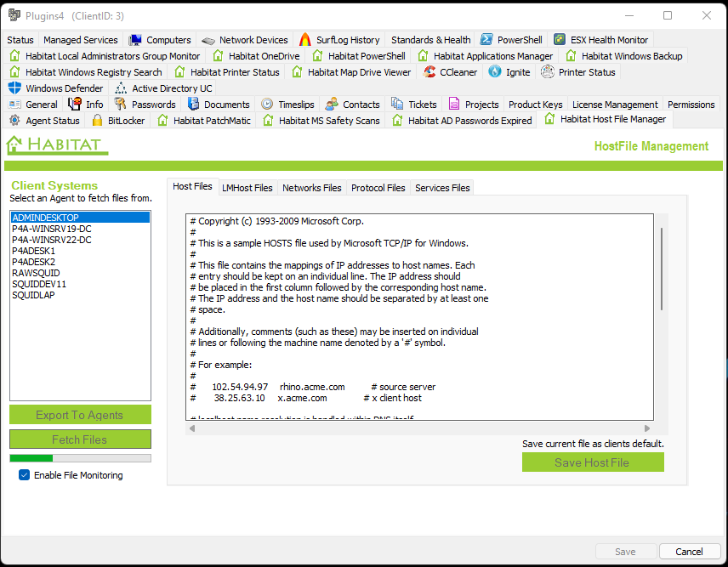Click the Printer Status icon
Image resolution: width=728 pixels, height=567 pixels.
coord(548,72)
